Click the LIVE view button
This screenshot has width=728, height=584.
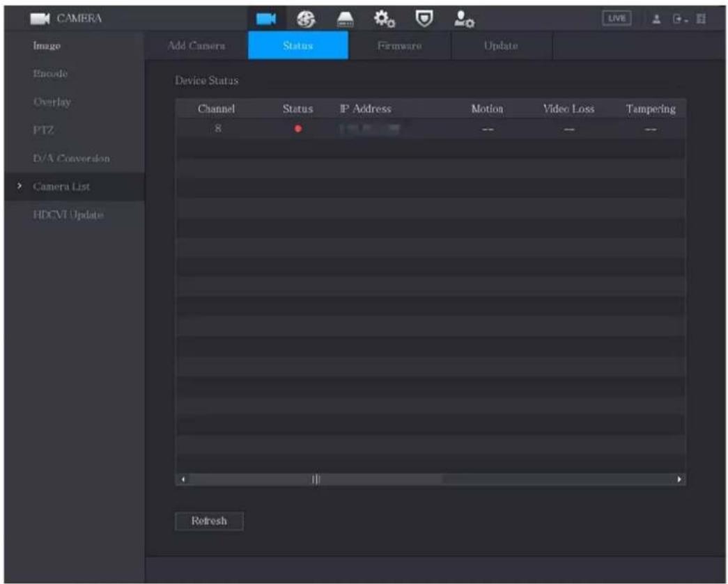point(617,19)
